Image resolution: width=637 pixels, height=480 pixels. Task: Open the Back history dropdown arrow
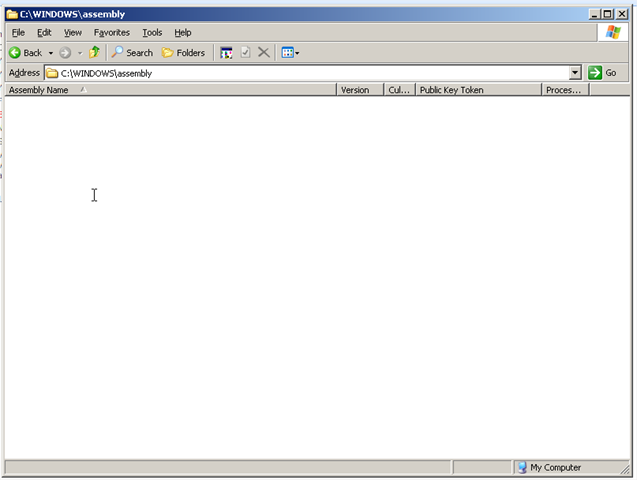[x=51, y=53]
